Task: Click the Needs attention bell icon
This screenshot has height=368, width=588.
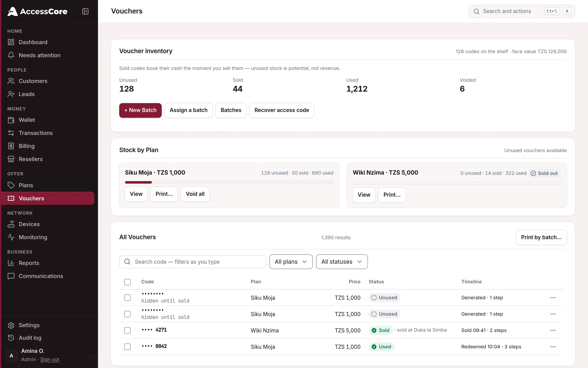Action: [11, 55]
